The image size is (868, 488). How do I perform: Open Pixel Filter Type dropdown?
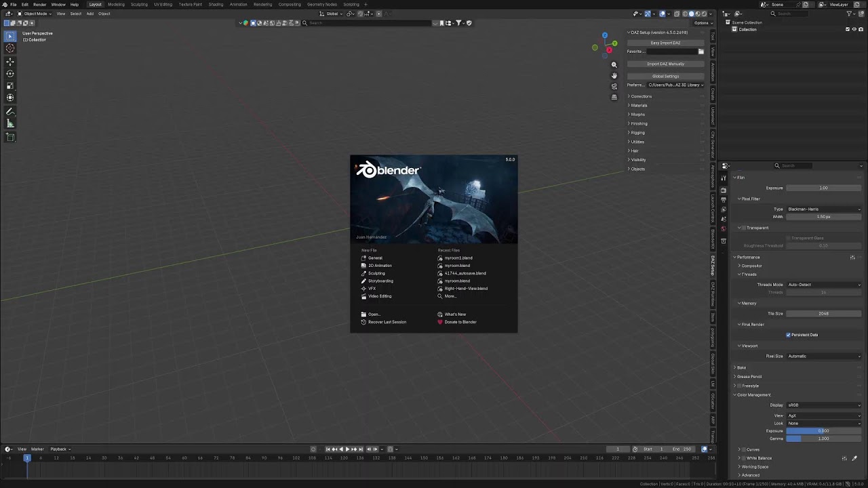pos(824,209)
